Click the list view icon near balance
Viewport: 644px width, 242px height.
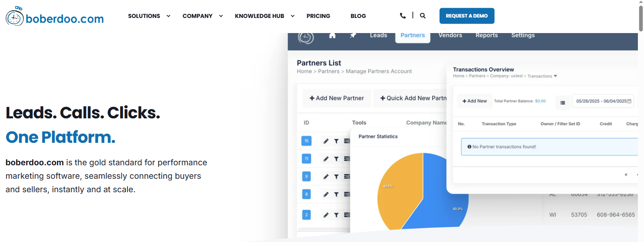pos(563,102)
